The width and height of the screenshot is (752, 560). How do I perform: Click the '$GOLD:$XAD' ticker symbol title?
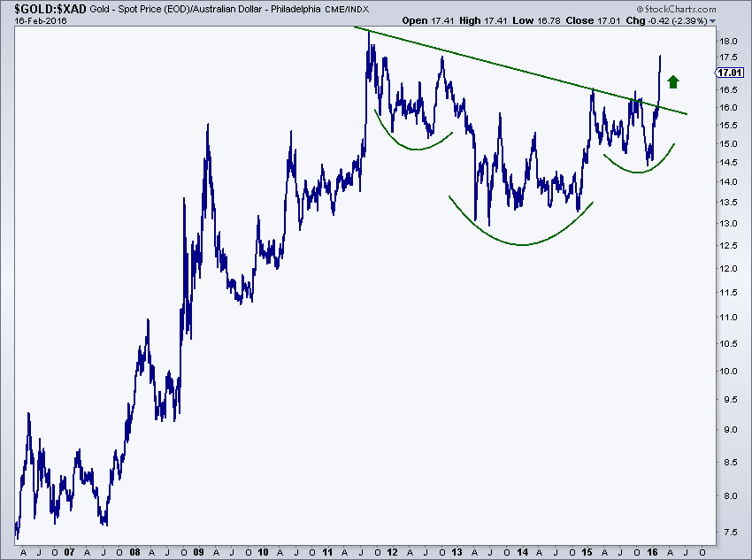coord(50,9)
